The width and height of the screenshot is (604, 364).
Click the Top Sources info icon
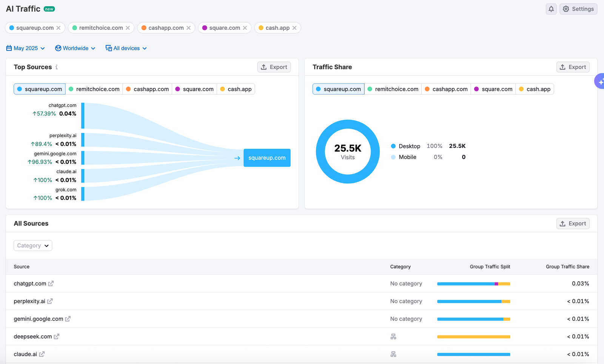(57, 67)
